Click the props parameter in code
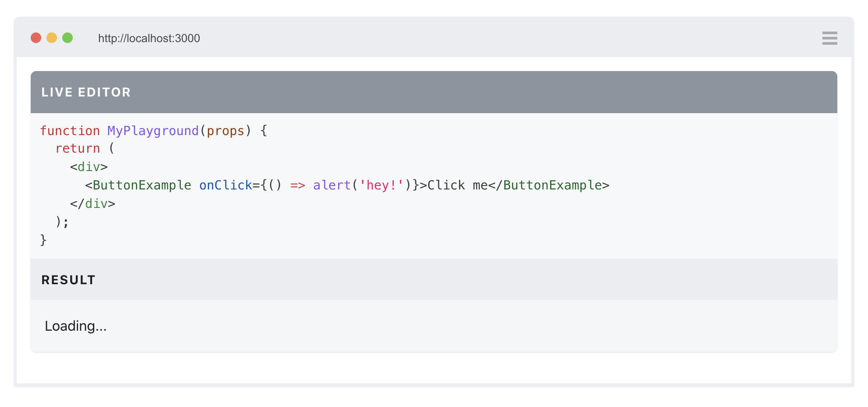Image resolution: width=868 pixels, height=407 pixels. click(225, 131)
